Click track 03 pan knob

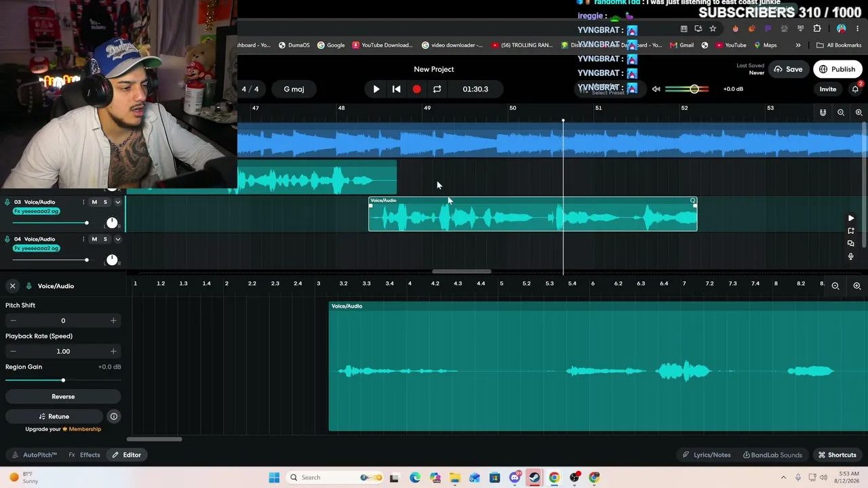(112, 223)
